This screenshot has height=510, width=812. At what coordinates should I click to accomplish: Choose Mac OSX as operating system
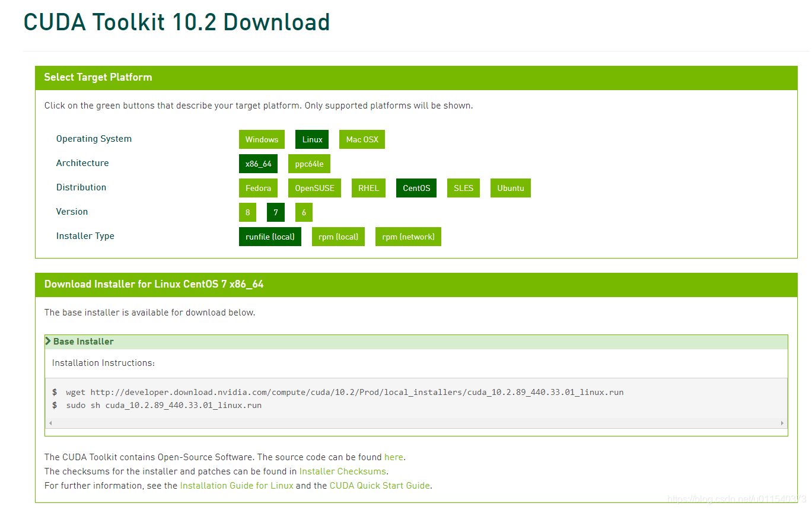click(x=362, y=139)
